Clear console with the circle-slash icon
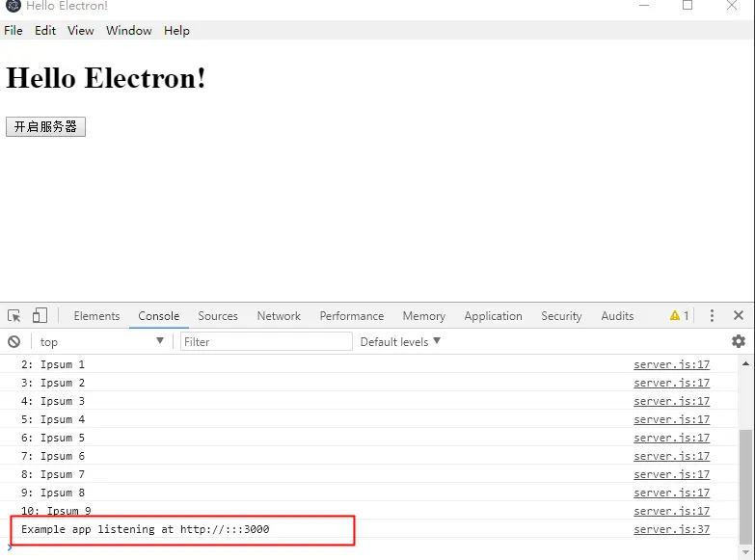Image resolution: width=755 pixels, height=560 pixels. [x=13, y=342]
